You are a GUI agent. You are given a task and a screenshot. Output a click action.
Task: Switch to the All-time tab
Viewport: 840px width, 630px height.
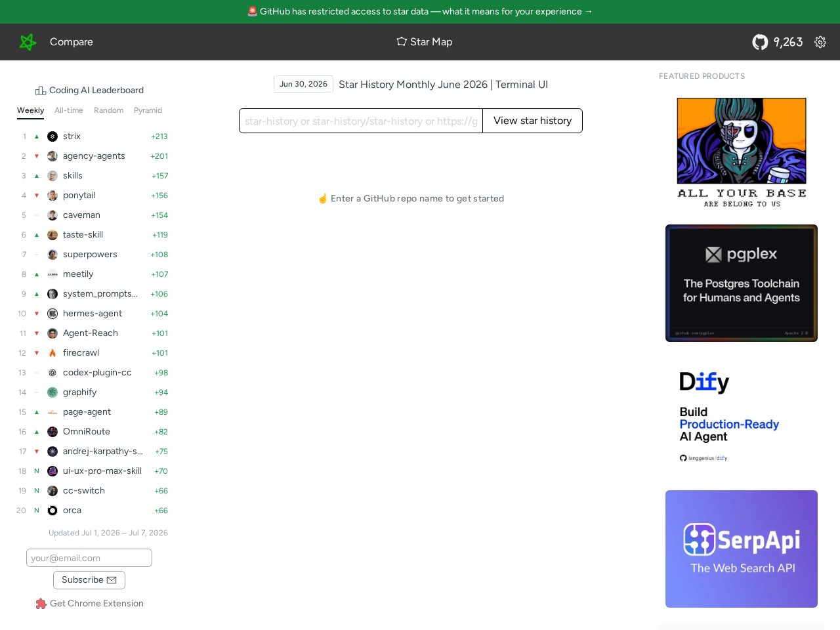tap(69, 110)
